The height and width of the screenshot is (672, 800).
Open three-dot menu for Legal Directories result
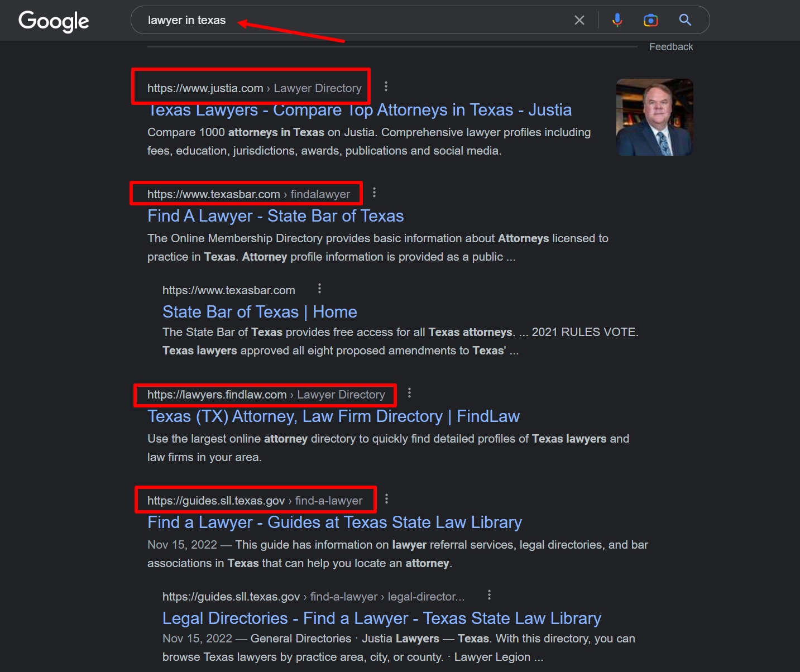pos(489,595)
